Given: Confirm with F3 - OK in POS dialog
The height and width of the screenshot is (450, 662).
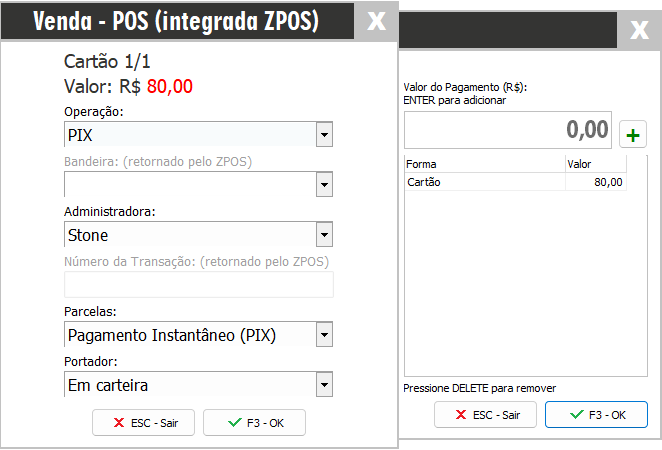Looking at the screenshot, I should pyautogui.click(x=254, y=423).
